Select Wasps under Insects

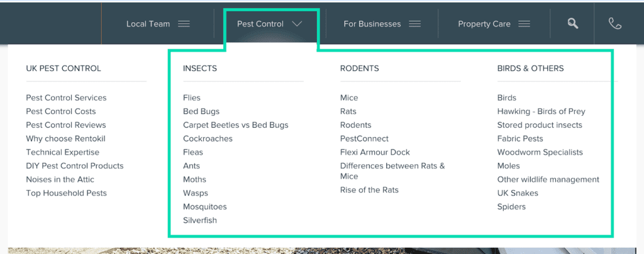[196, 193]
